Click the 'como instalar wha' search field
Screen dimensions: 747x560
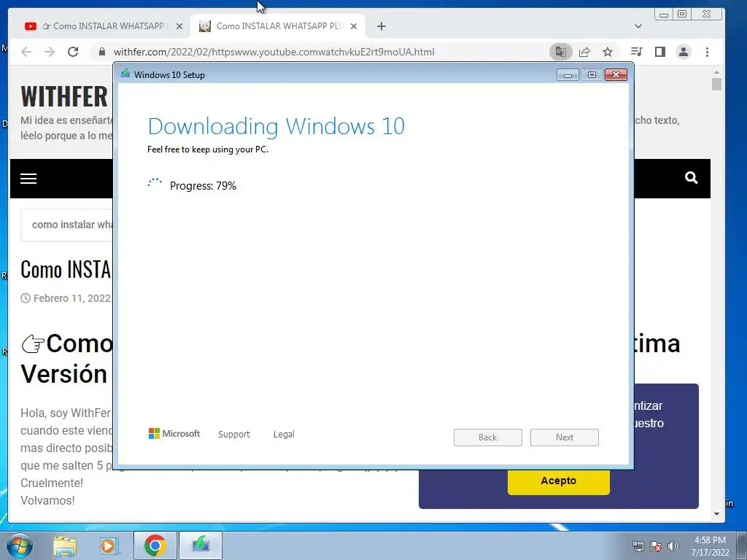click(x=66, y=225)
